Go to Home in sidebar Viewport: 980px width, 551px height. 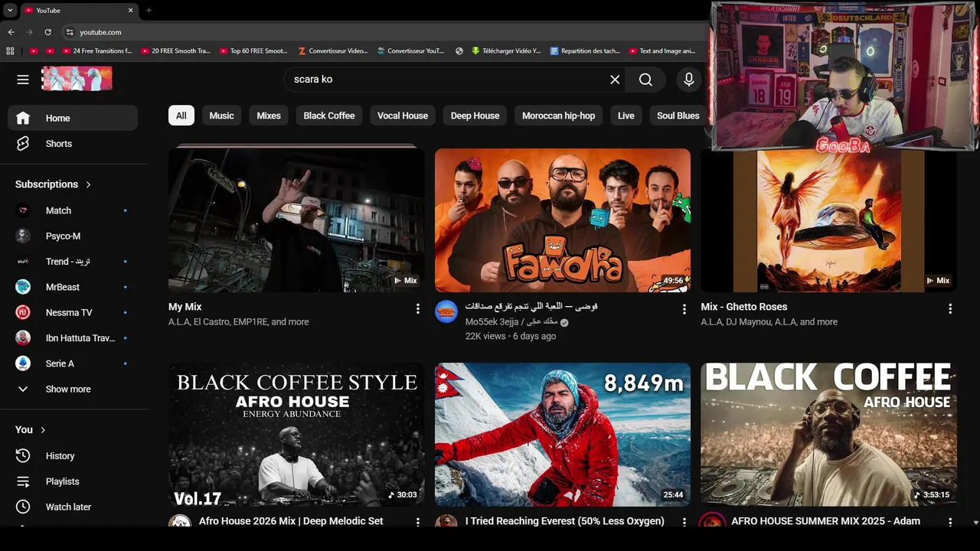click(73, 118)
